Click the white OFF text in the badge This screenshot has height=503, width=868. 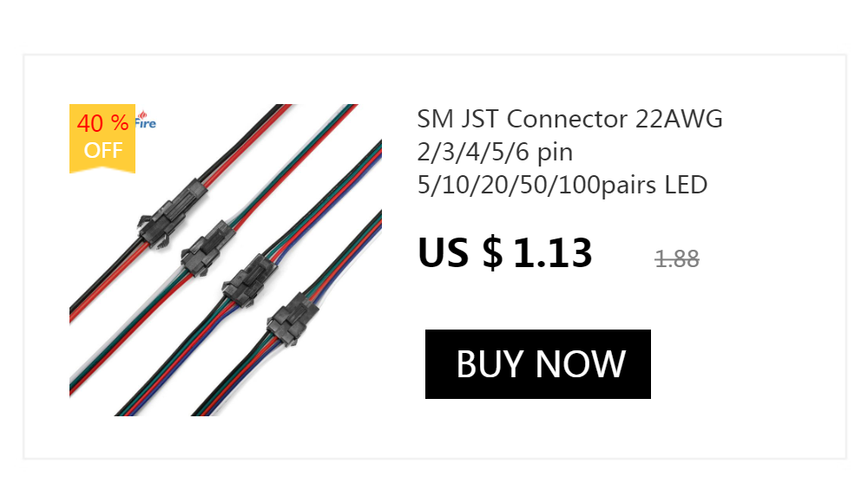point(103,150)
